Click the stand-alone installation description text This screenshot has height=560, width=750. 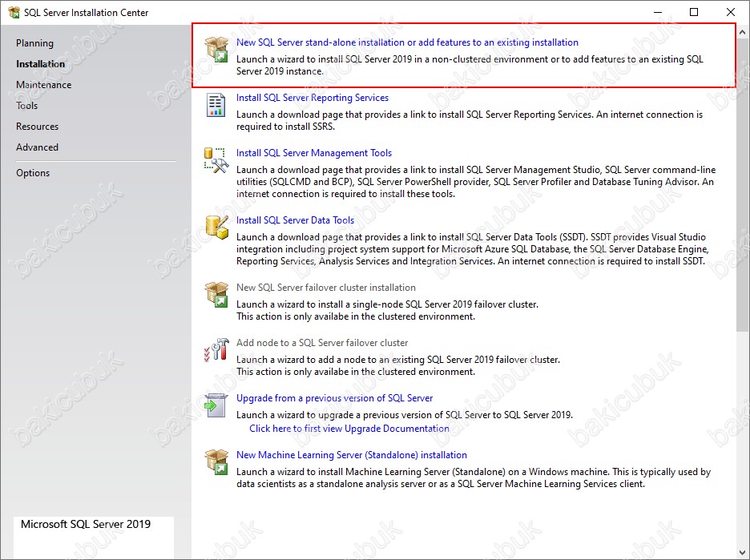coord(470,65)
